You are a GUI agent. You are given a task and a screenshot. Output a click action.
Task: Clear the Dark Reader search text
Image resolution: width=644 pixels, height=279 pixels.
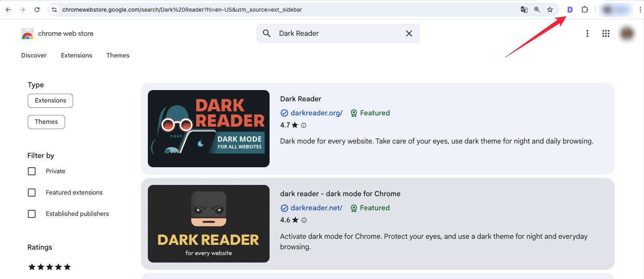[x=409, y=33]
